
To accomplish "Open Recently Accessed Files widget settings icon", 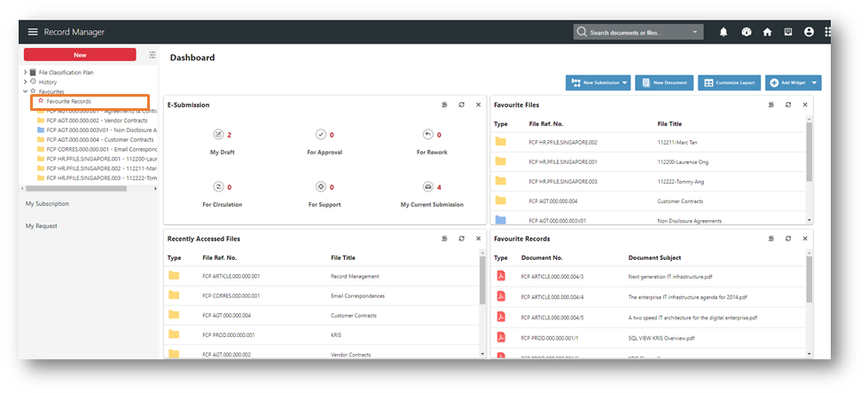I will (x=444, y=239).
